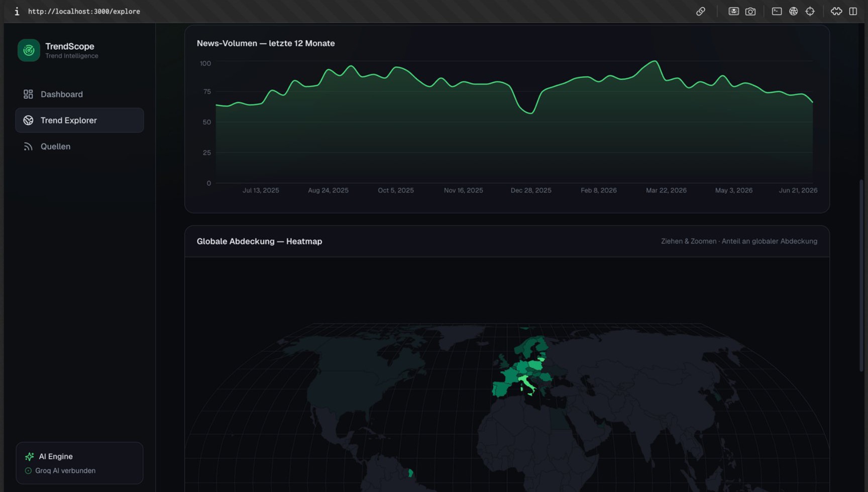This screenshot has height=492, width=868.
Task: Click the 'Mar 22, 2026' axis label
Action: point(666,191)
